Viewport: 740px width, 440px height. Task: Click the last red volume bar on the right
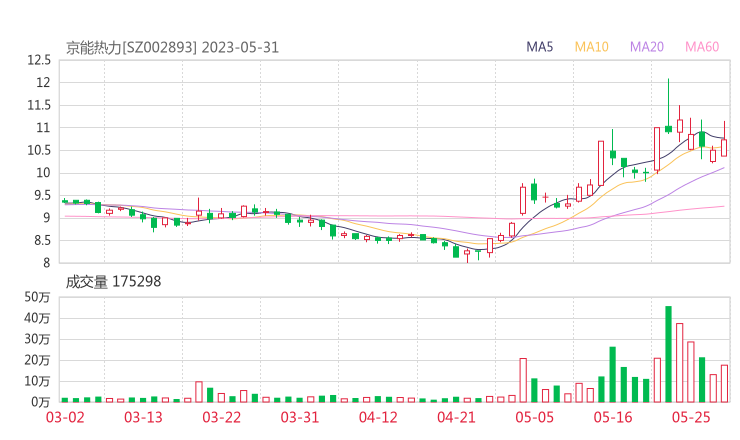click(x=724, y=383)
